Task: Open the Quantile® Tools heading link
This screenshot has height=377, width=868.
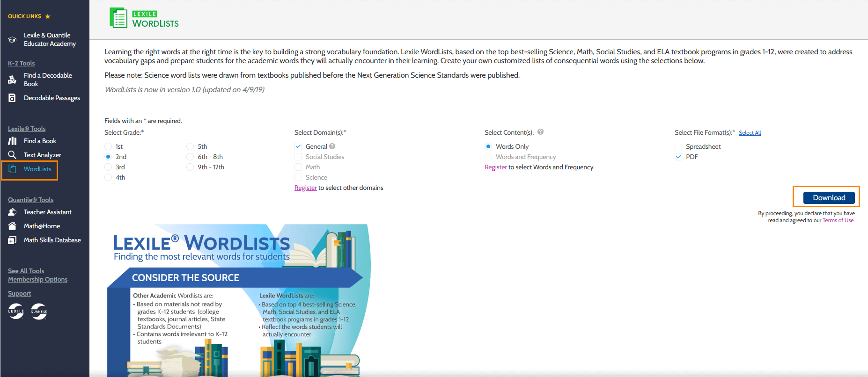Action: [x=30, y=200]
